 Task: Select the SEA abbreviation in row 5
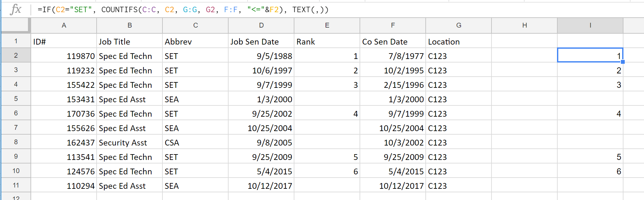pyautogui.click(x=195, y=98)
